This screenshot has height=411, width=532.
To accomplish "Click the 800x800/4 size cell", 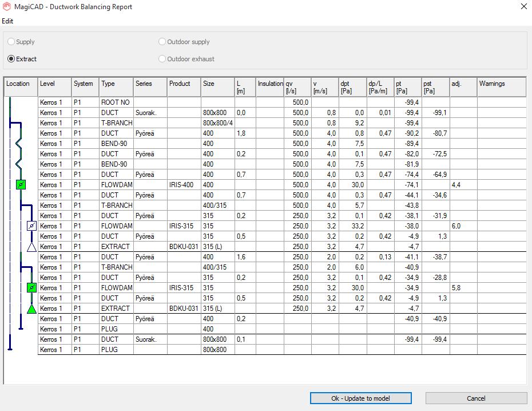I will [218, 123].
